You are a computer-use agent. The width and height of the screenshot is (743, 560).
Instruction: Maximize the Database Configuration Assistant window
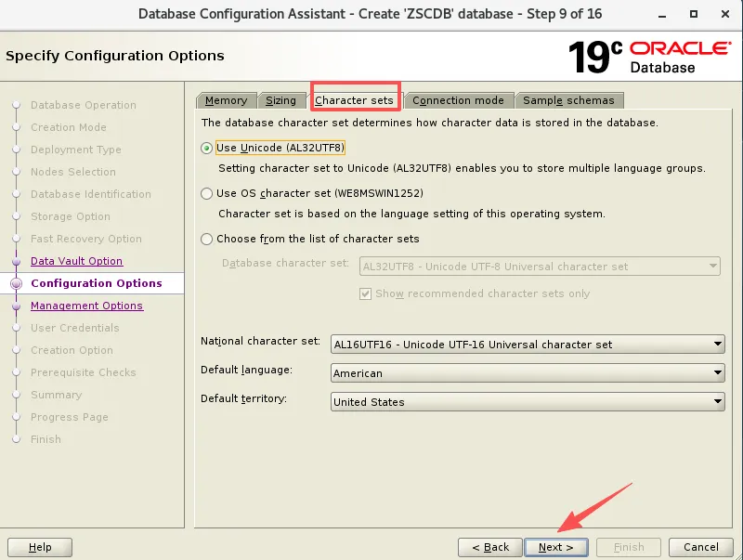[x=693, y=14]
